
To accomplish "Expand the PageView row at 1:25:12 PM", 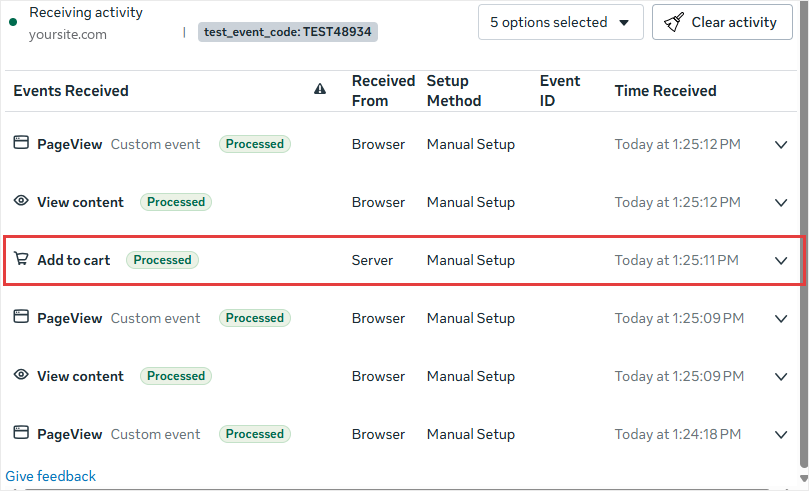I will tap(781, 145).
